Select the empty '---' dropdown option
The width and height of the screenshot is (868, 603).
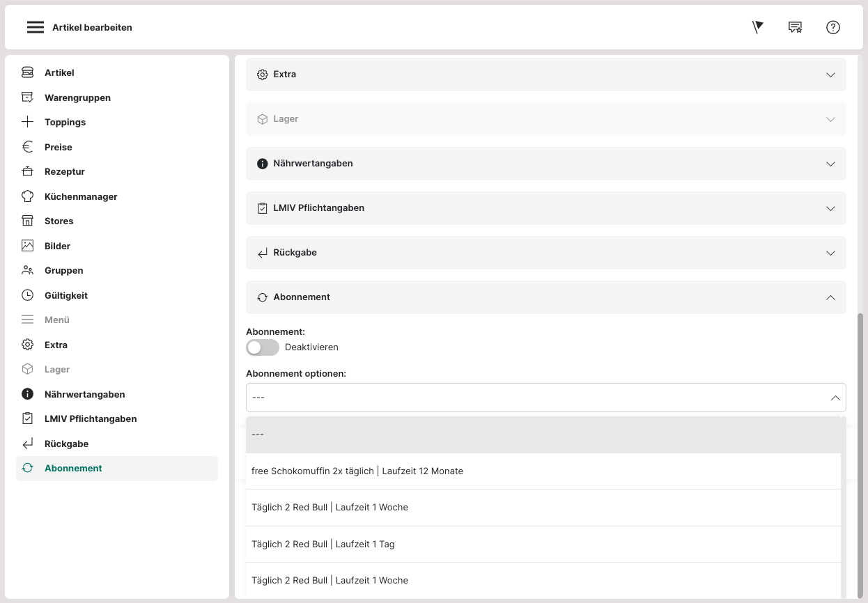pyautogui.click(x=543, y=434)
